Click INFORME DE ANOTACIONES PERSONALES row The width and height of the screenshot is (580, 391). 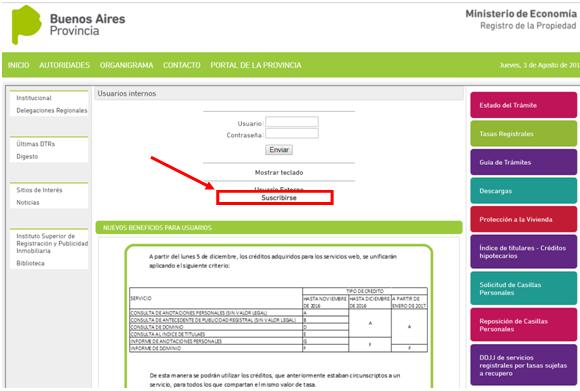click(216, 341)
